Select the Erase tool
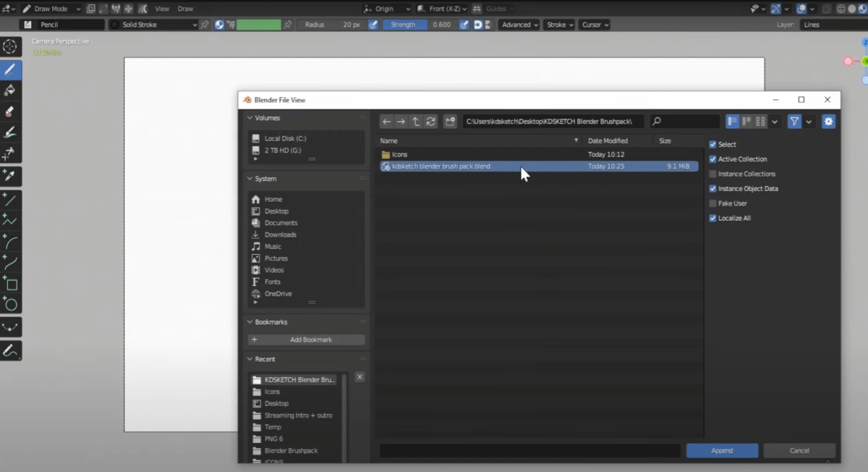Viewport: 868px width, 472px height. click(10, 111)
